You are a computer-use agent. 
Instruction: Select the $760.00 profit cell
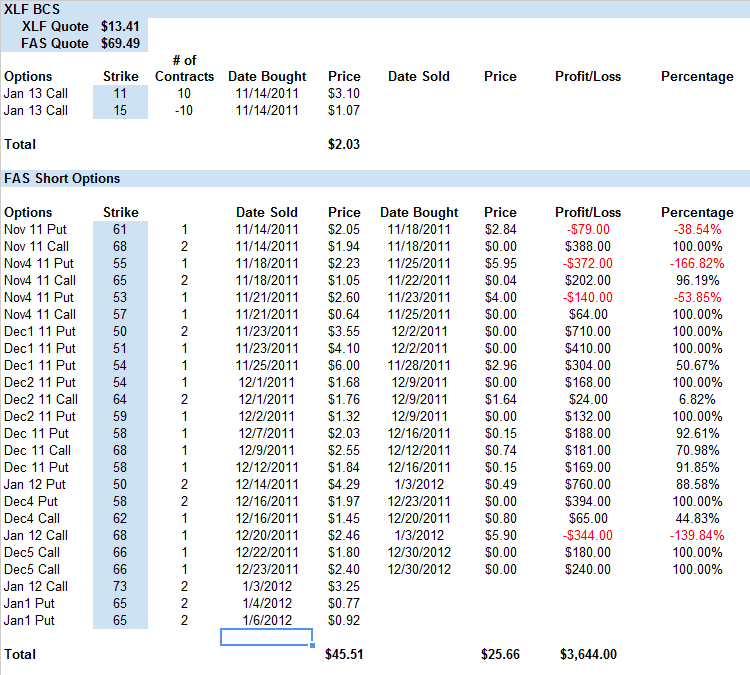click(x=588, y=484)
